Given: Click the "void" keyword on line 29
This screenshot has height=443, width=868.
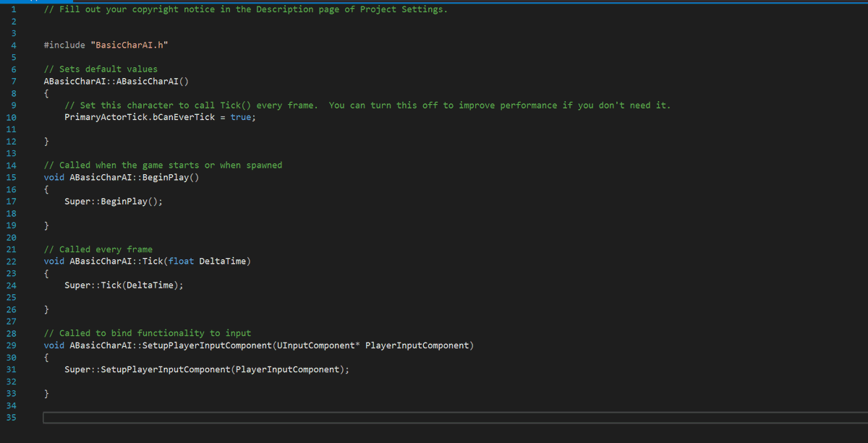Looking at the screenshot, I should [54, 345].
